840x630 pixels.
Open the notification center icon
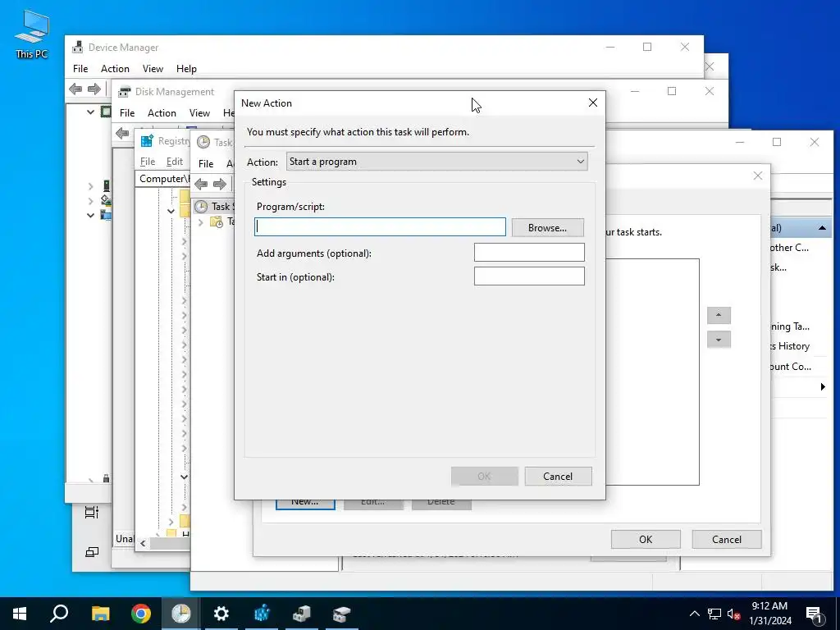(x=815, y=614)
